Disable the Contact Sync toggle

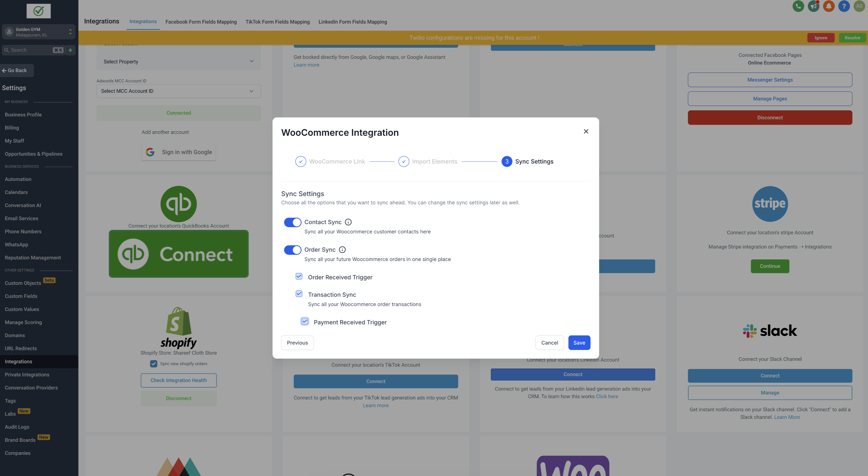click(292, 222)
